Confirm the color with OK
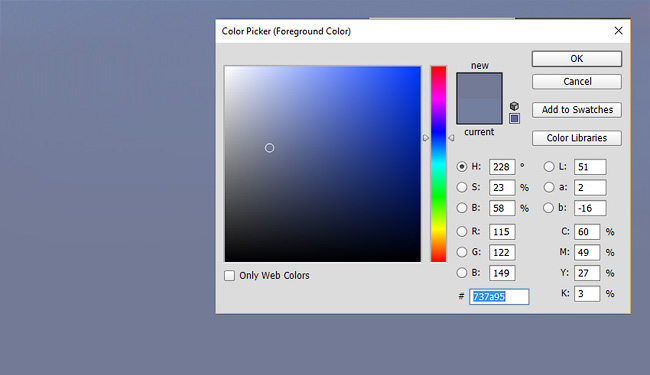This screenshot has width=650, height=375. [x=577, y=59]
